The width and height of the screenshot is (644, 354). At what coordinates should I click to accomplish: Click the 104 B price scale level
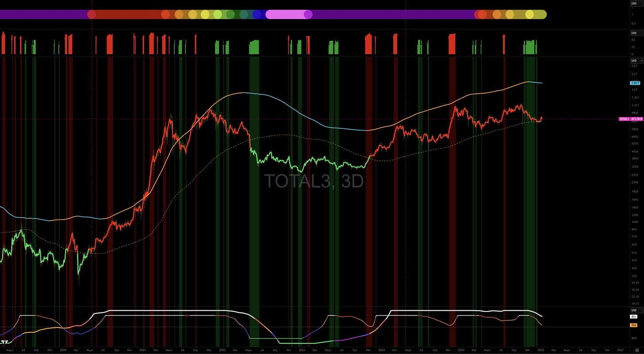click(635, 222)
